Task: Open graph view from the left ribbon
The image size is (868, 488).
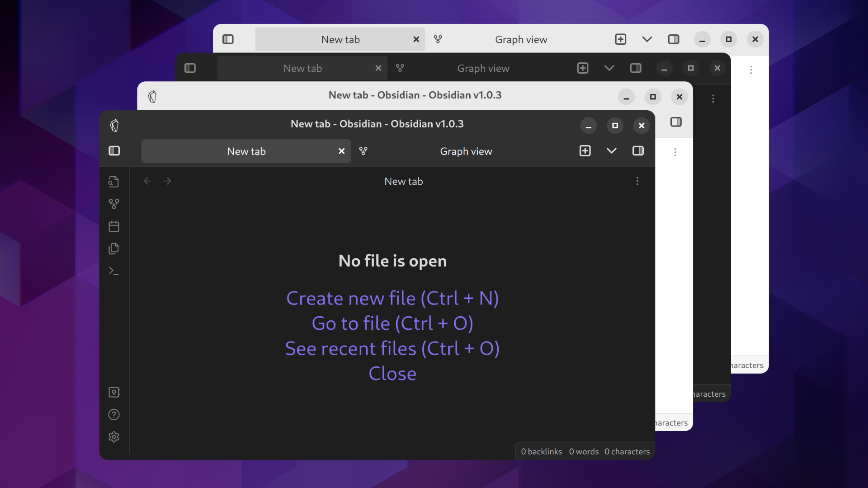Action: pyautogui.click(x=113, y=204)
